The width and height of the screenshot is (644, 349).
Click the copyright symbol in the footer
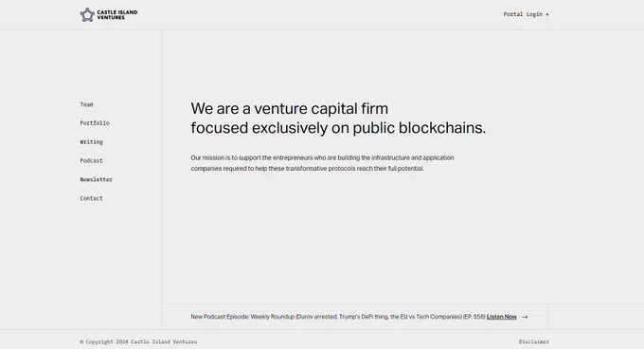[81, 341]
